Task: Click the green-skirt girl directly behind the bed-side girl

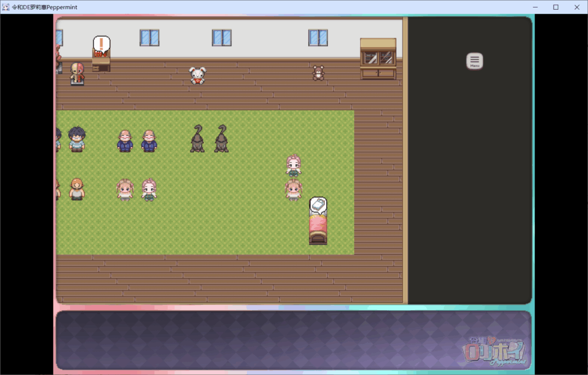Action: coord(293,165)
